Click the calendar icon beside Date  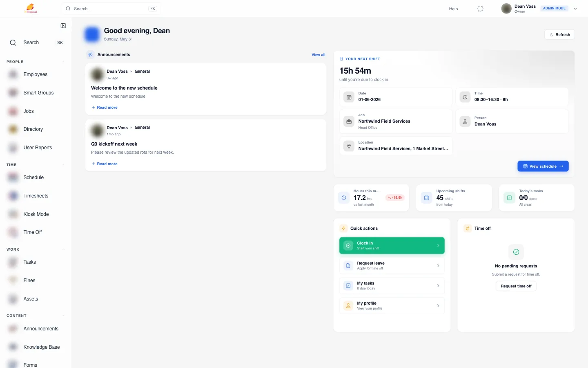pos(349,97)
